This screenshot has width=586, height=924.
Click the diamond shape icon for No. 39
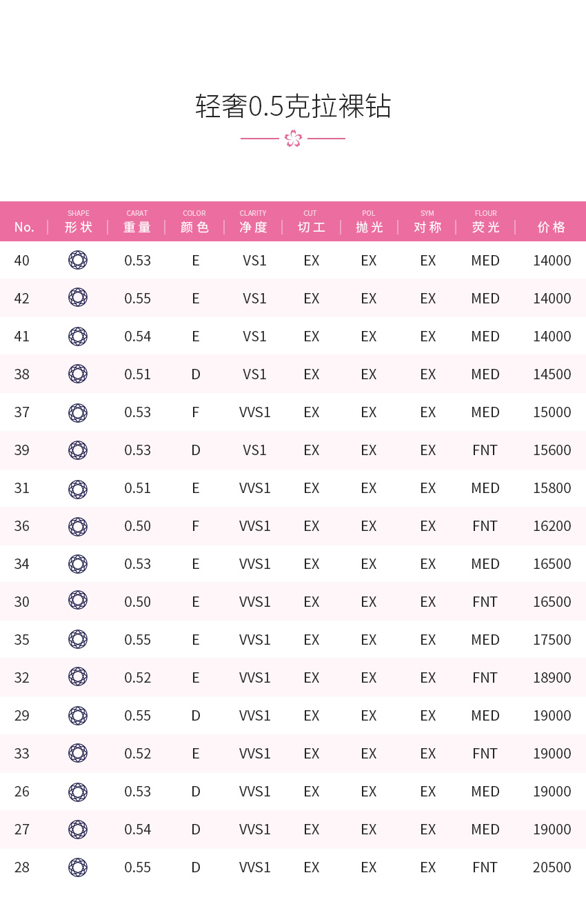coord(78,450)
